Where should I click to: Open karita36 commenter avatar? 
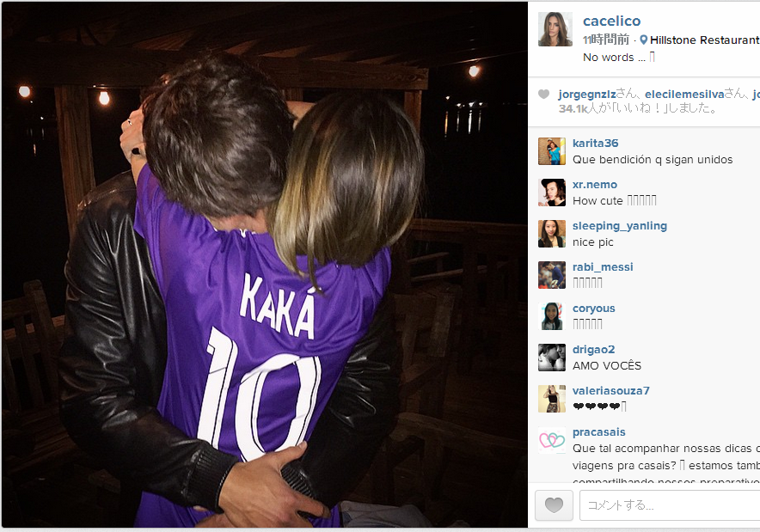click(x=552, y=151)
